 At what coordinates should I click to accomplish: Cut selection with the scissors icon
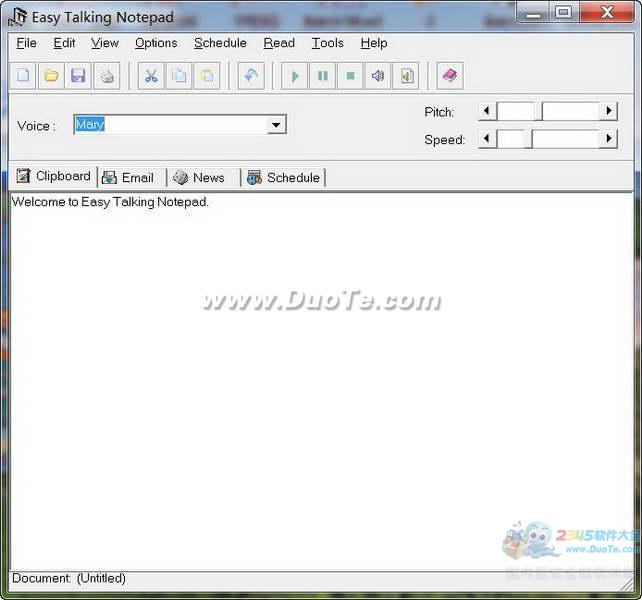coord(151,76)
